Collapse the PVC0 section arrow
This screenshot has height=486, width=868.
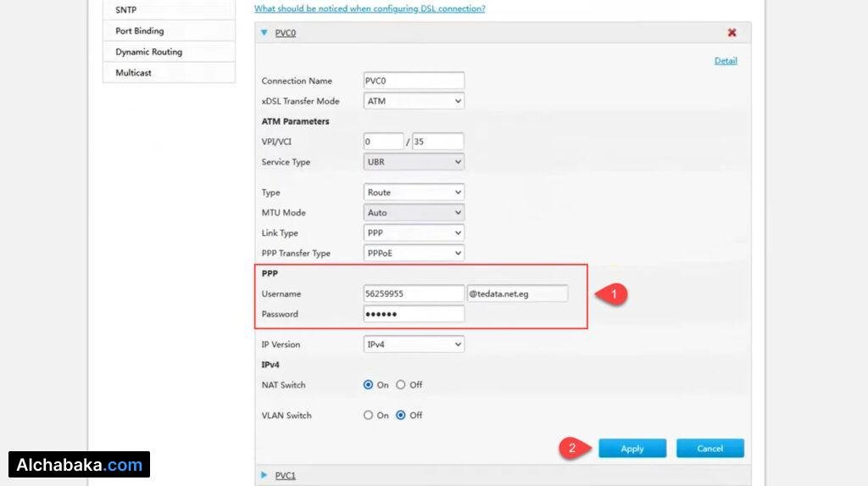[x=264, y=33]
